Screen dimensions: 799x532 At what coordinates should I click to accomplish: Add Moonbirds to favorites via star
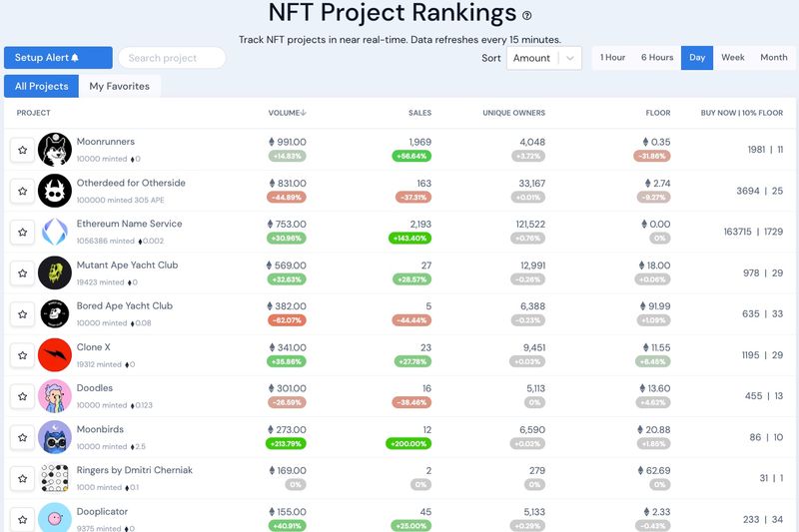coord(22,437)
